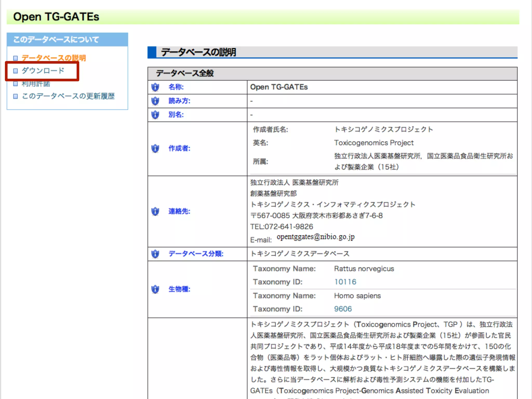Click the info icon beside 連絡先
This screenshot has height=399, width=532.
tap(155, 211)
